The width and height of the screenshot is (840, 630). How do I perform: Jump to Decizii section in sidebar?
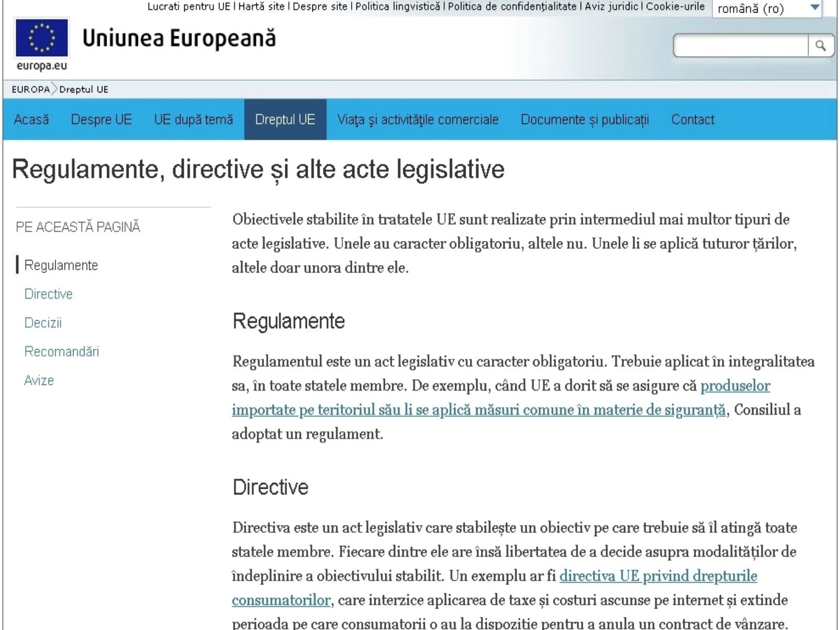click(x=43, y=323)
